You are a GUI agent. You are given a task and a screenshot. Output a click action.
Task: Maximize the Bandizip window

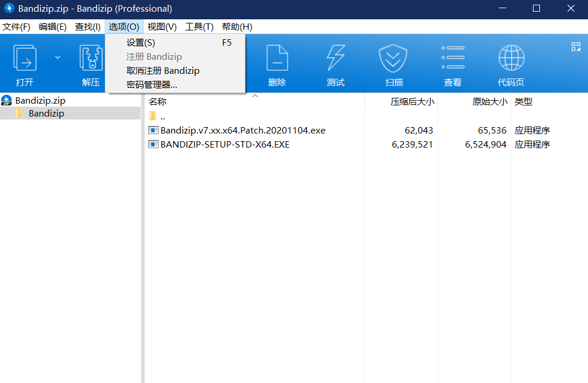point(536,8)
